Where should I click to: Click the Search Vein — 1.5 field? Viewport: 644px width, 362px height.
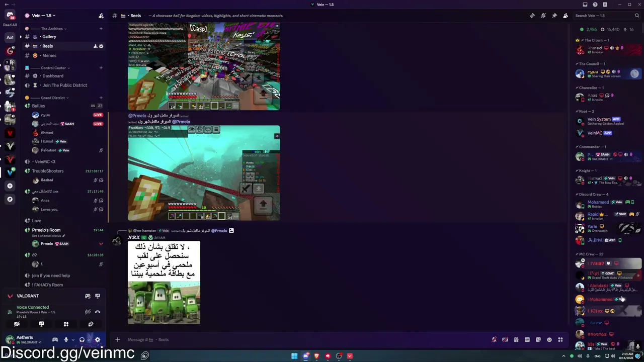(607, 16)
